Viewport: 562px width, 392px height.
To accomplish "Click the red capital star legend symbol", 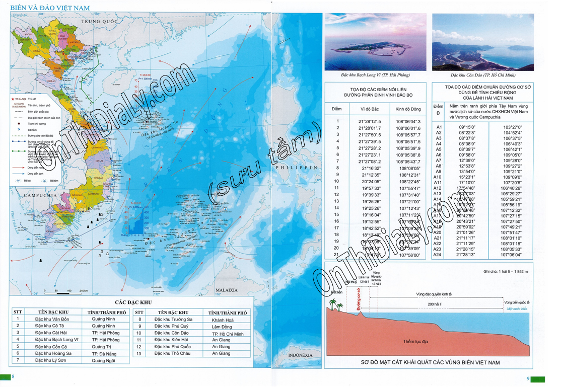I will pos(12,100).
